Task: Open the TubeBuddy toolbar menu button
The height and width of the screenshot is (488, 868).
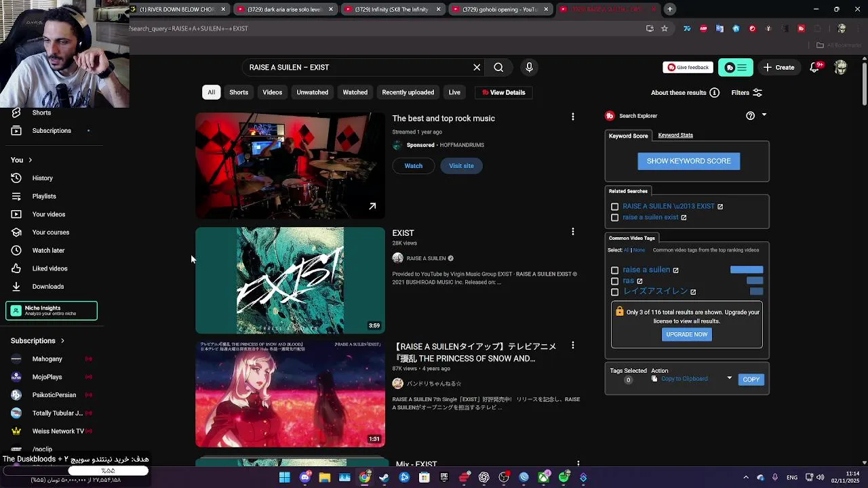Action: click(736, 67)
